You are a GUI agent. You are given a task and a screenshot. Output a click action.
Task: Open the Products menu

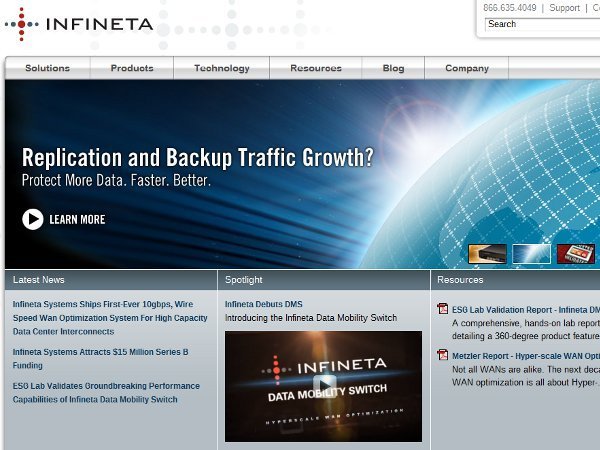click(132, 68)
